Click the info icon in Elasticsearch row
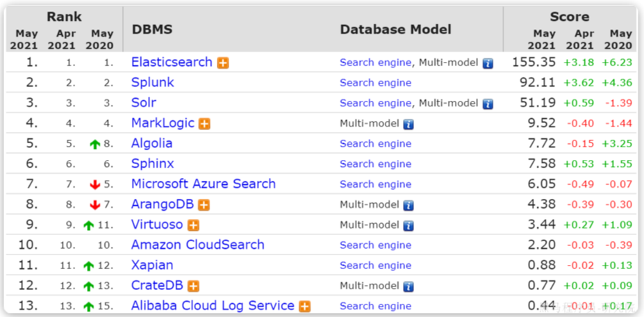Screen dimensions: 644x317 [488, 63]
